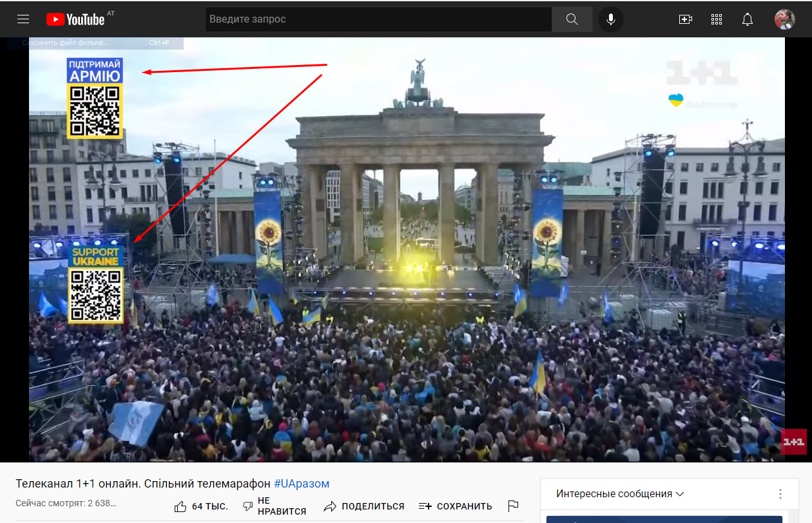
Task: Click the magnifier search button
Action: [572, 19]
